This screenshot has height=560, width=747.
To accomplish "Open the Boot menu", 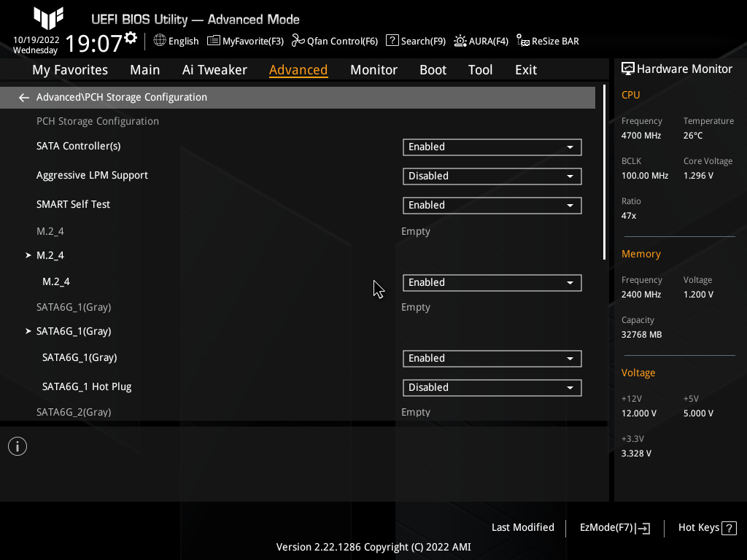I will tap(433, 69).
